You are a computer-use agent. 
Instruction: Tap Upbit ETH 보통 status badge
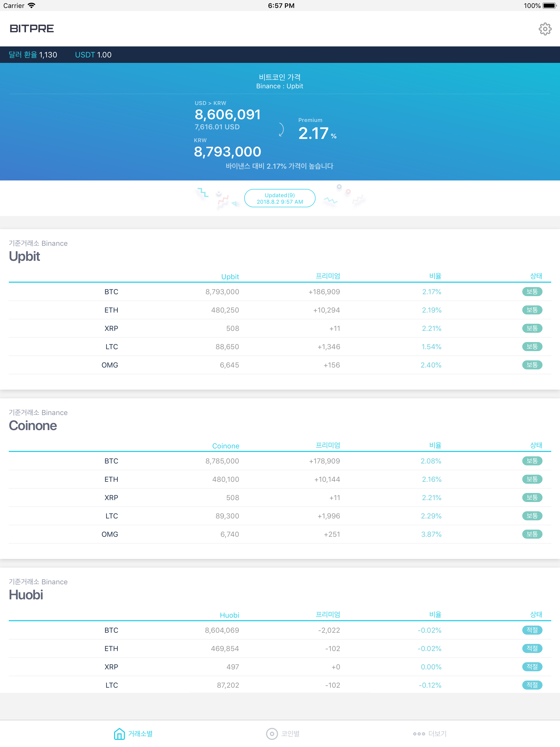click(532, 310)
